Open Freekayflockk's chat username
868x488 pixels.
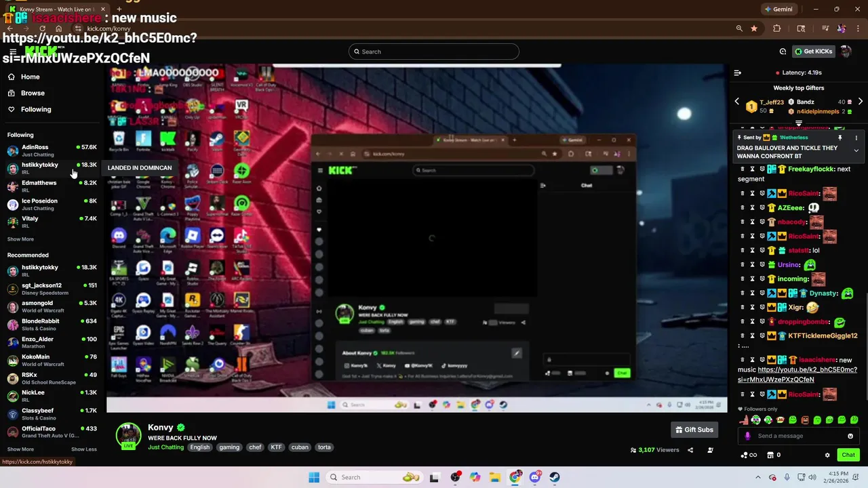coord(810,169)
